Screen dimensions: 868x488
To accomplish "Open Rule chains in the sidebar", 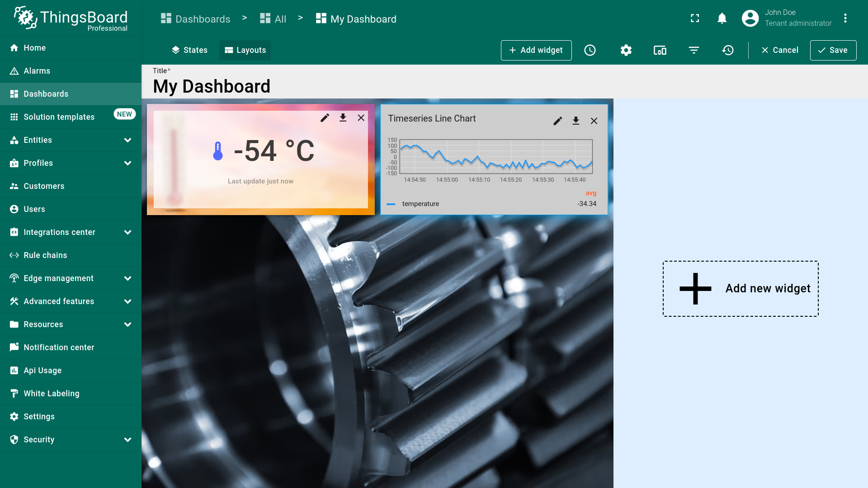I will (x=71, y=255).
